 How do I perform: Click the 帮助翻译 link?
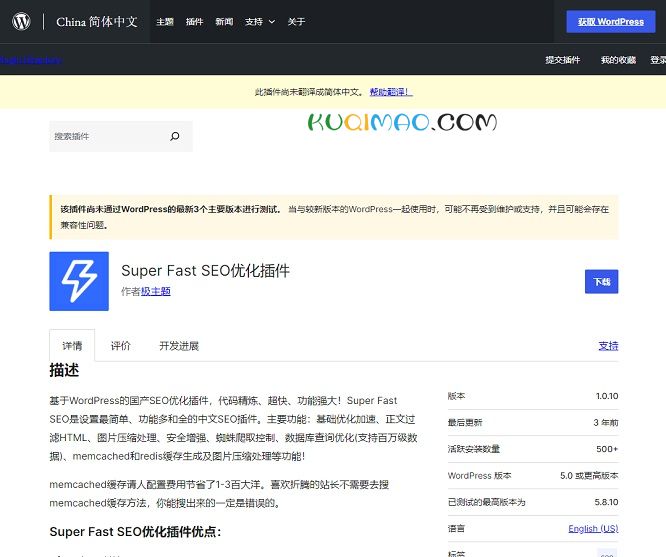391,92
